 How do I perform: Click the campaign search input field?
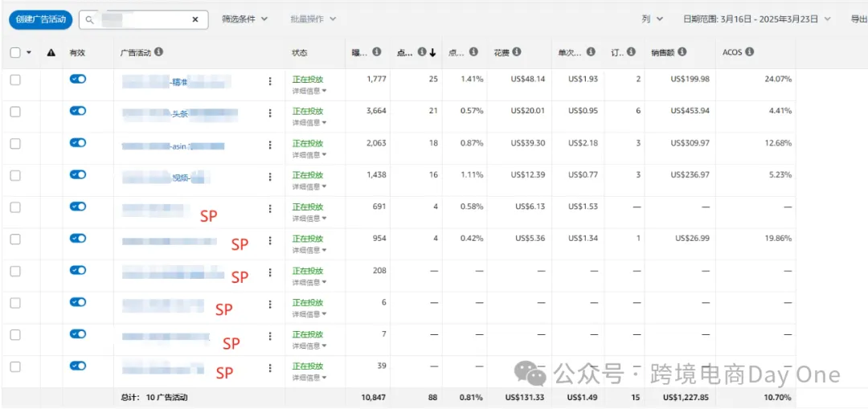tap(144, 19)
